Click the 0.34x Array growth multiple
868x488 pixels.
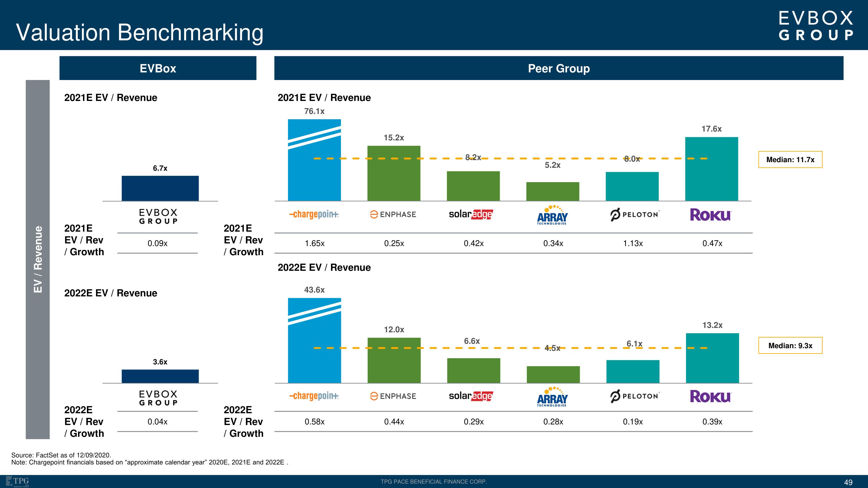click(553, 243)
